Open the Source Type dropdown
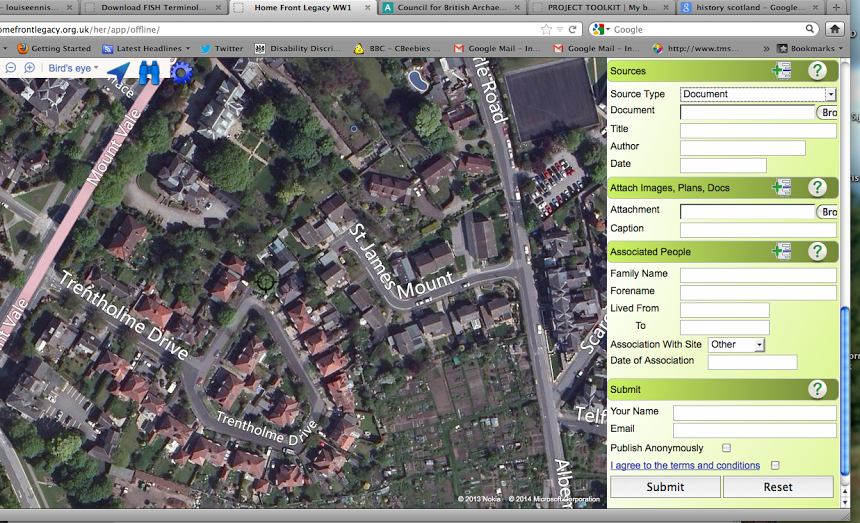Image resolution: width=860 pixels, height=523 pixels. (758, 94)
